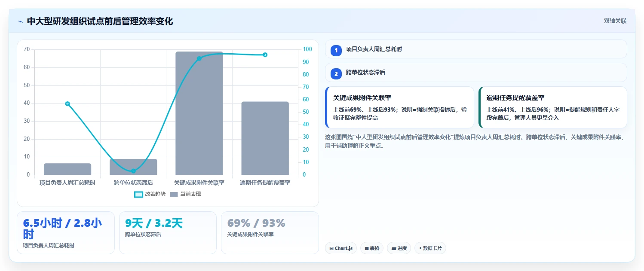Viewport: 644px width, 271px height.
Task: Click the 逾期任务提醒覆盖率 bar in chart
Action: [265, 138]
